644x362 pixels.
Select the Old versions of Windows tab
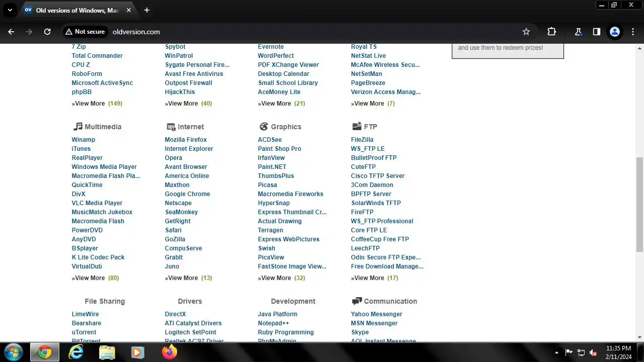click(77, 10)
